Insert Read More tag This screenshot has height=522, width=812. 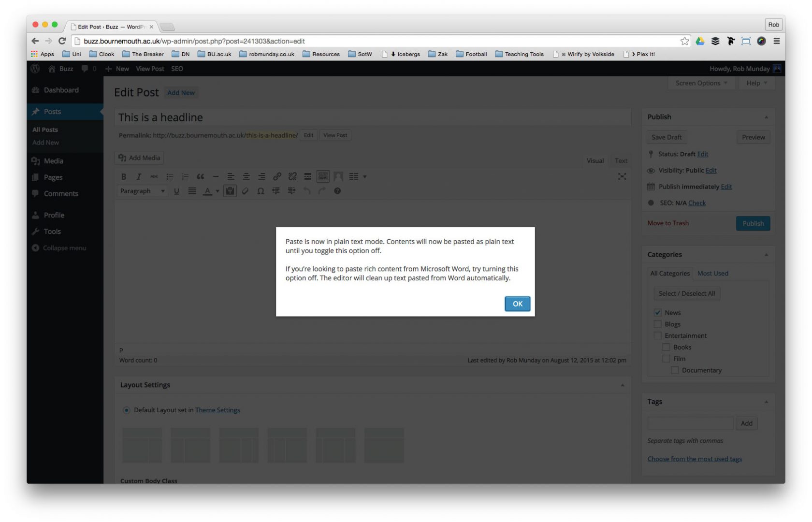click(307, 176)
